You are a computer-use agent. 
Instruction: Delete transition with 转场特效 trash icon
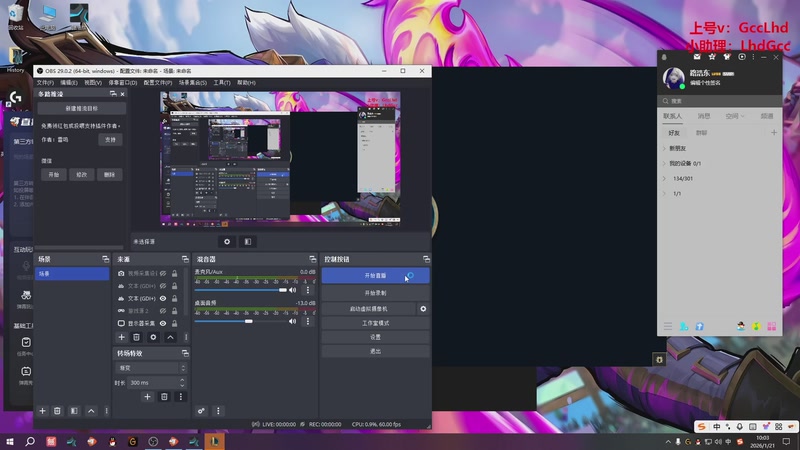[x=164, y=396]
